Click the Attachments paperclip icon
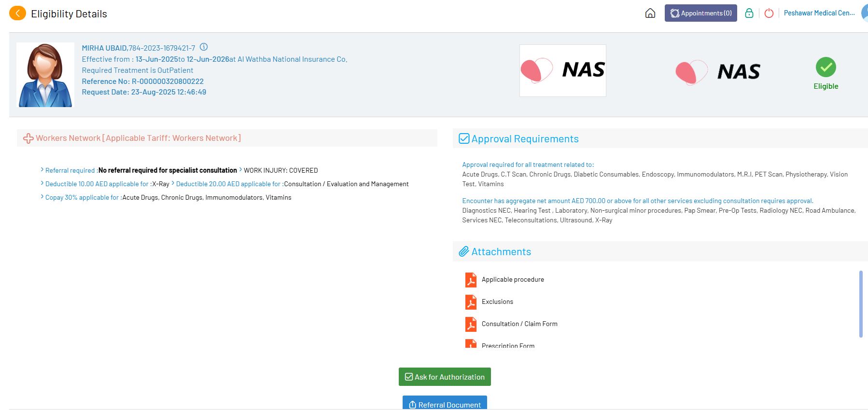Screen dimensions: 868x410 tap(464, 251)
